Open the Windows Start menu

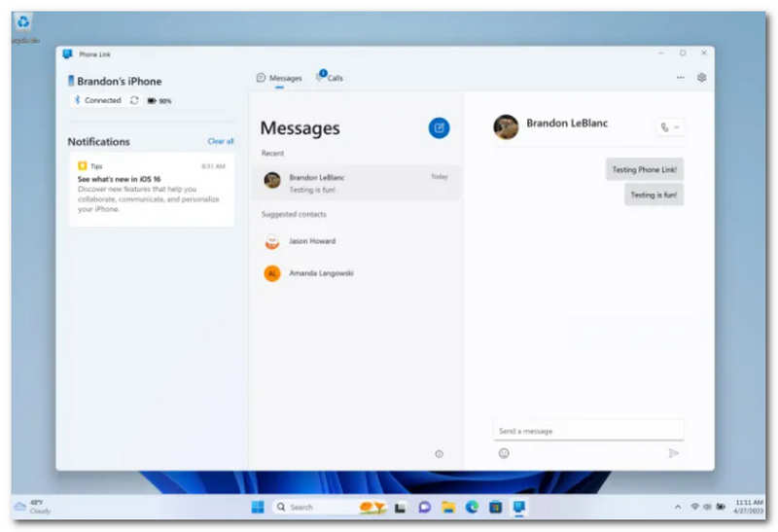pos(258,507)
